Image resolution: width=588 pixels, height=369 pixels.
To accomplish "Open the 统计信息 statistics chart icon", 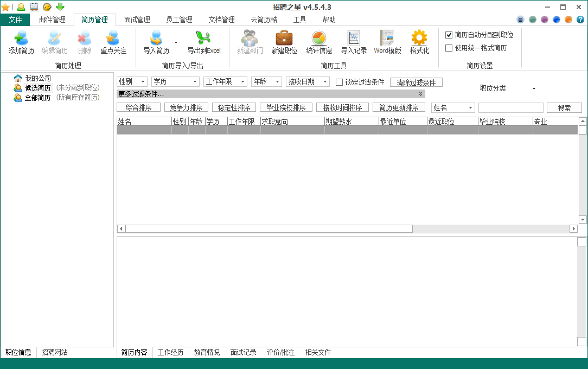I will [319, 39].
